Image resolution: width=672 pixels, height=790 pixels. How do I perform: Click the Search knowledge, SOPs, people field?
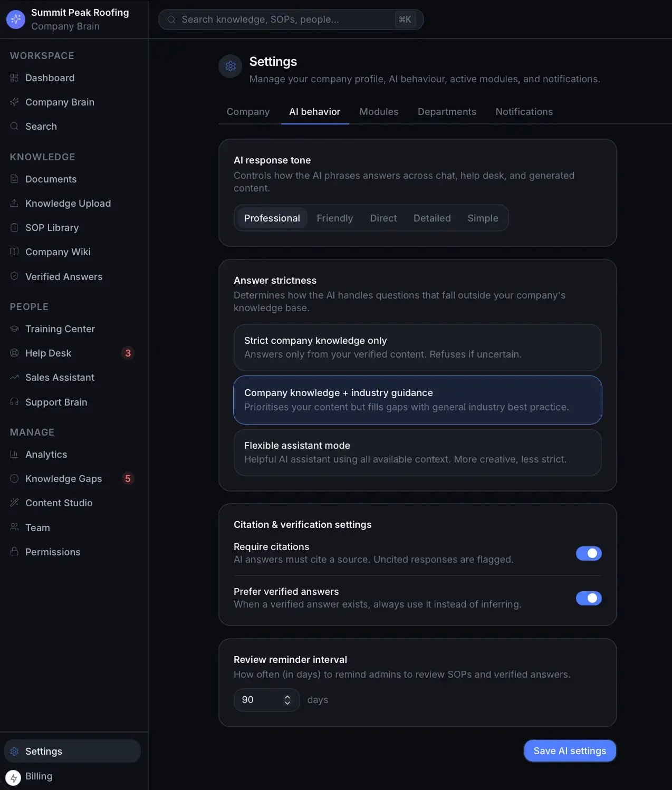point(291,20)
